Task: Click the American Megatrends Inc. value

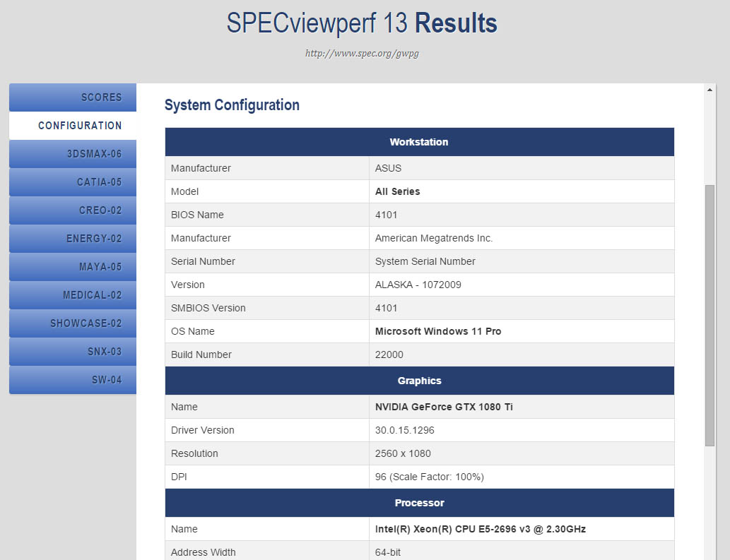Action: (x=434, y=238)
